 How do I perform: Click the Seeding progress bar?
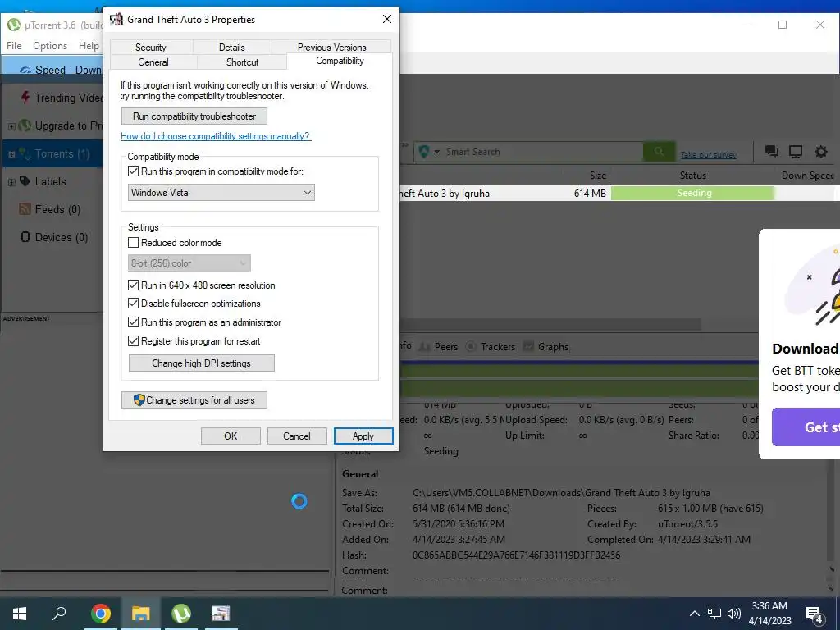692,194
